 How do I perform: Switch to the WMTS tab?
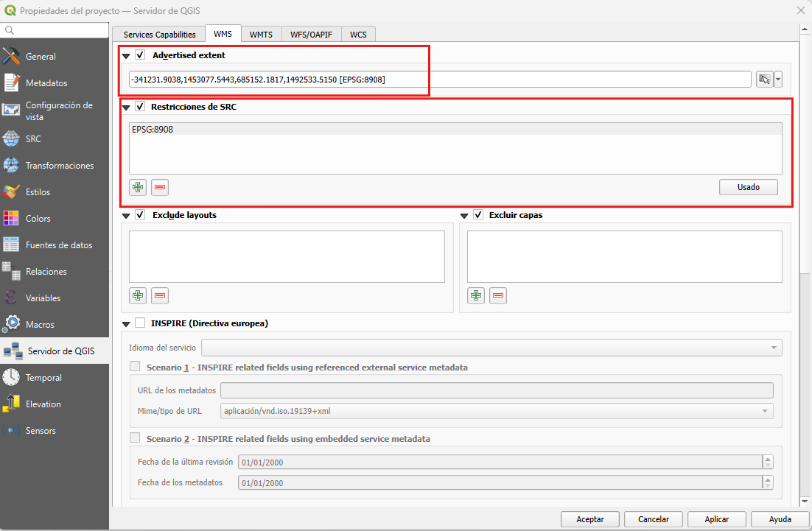[x=261, y=35]
